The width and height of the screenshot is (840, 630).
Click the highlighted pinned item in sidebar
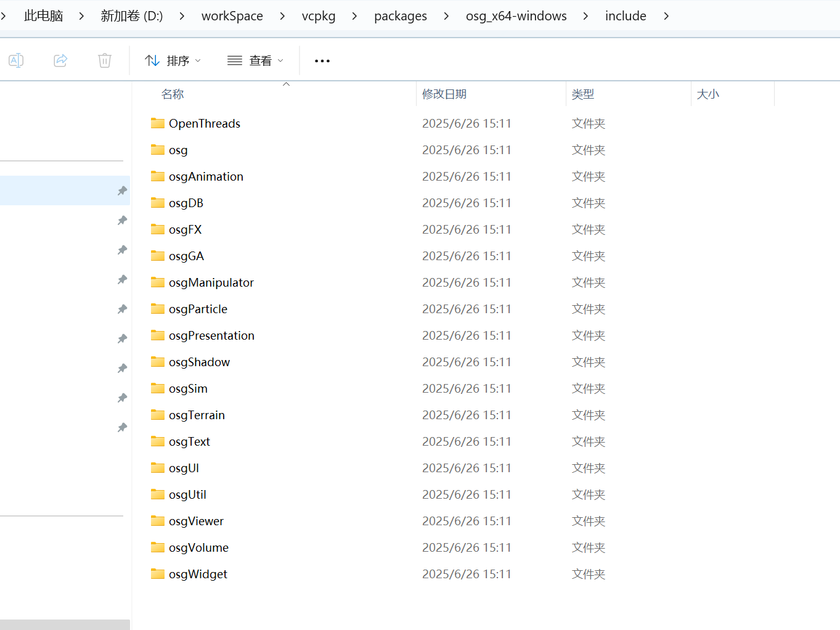[65, 190]
